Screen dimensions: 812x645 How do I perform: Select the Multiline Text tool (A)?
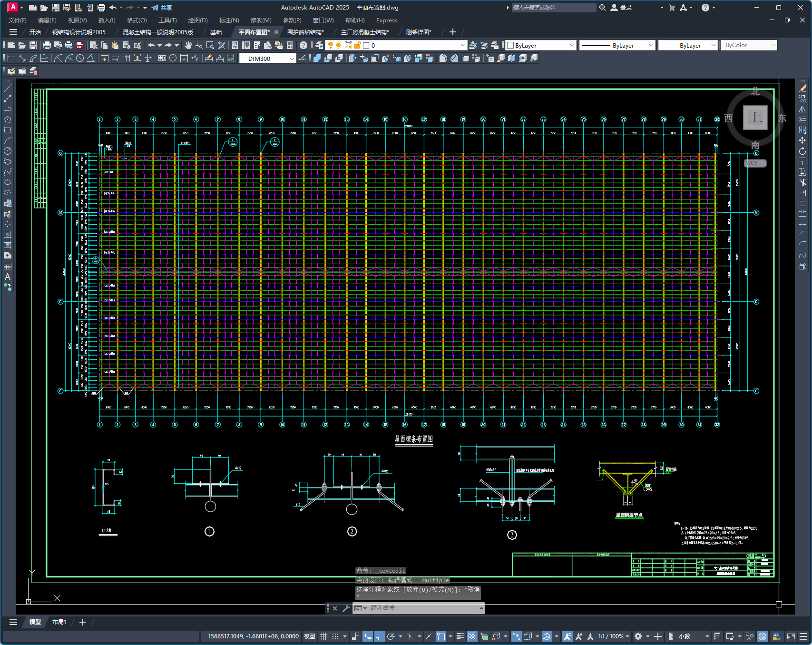pyautogui.click(x=8, y=277)
